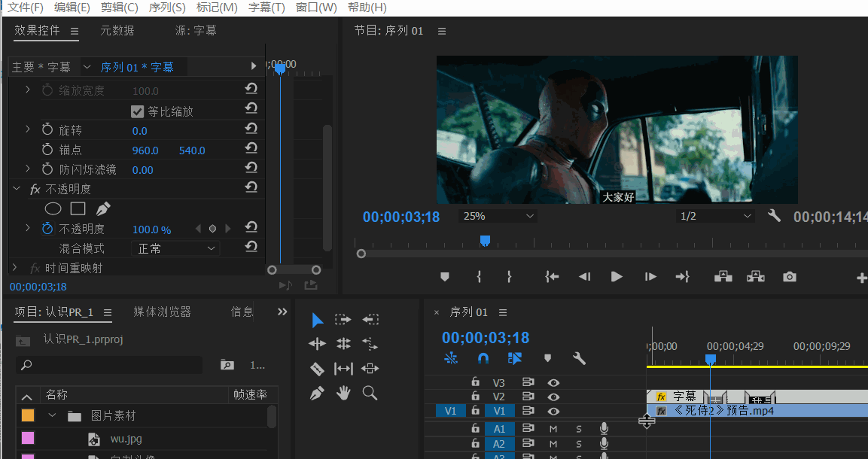Create rectangle mask under opacity

click(x=78, y=208)
